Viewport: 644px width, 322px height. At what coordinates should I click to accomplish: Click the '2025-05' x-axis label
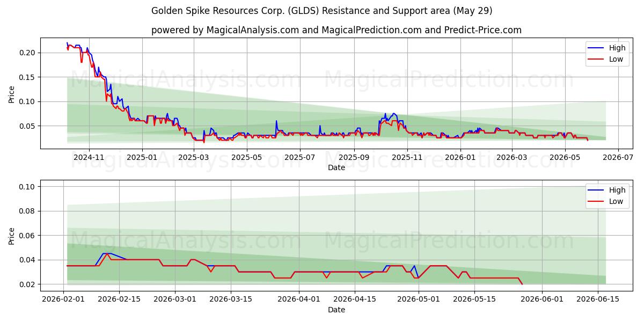pyautogui.click(x=247, y=158)
